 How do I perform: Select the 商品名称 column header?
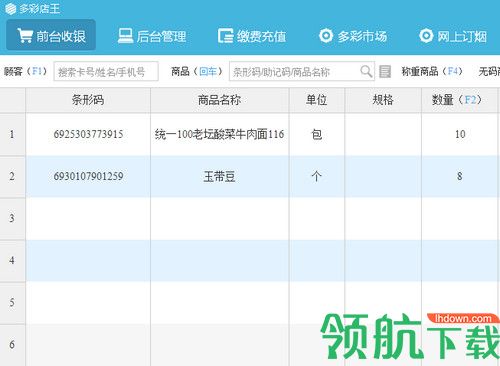[220, 100]
